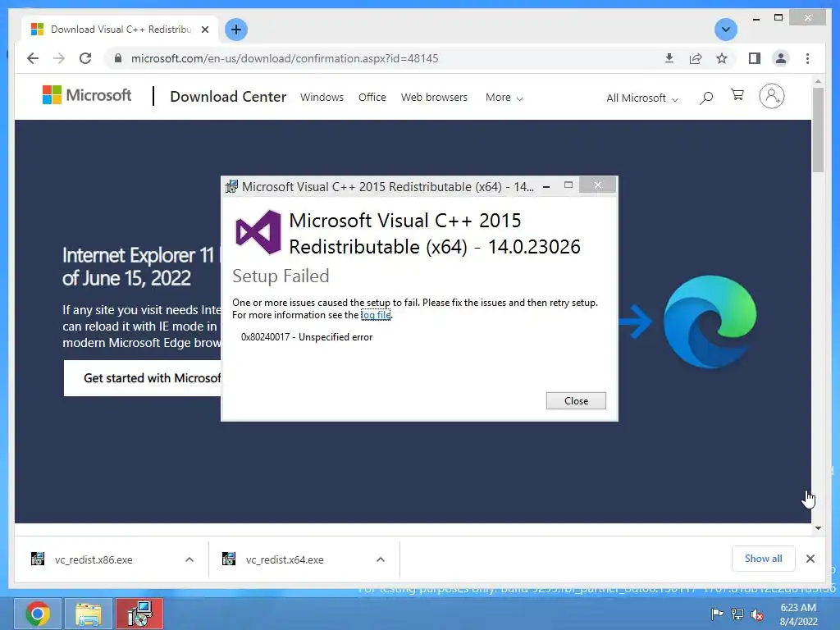Image resolution: width=840 pixels, height=630 pixels.
Task: Click the address bar URL
Action: [x=285, y=58]
